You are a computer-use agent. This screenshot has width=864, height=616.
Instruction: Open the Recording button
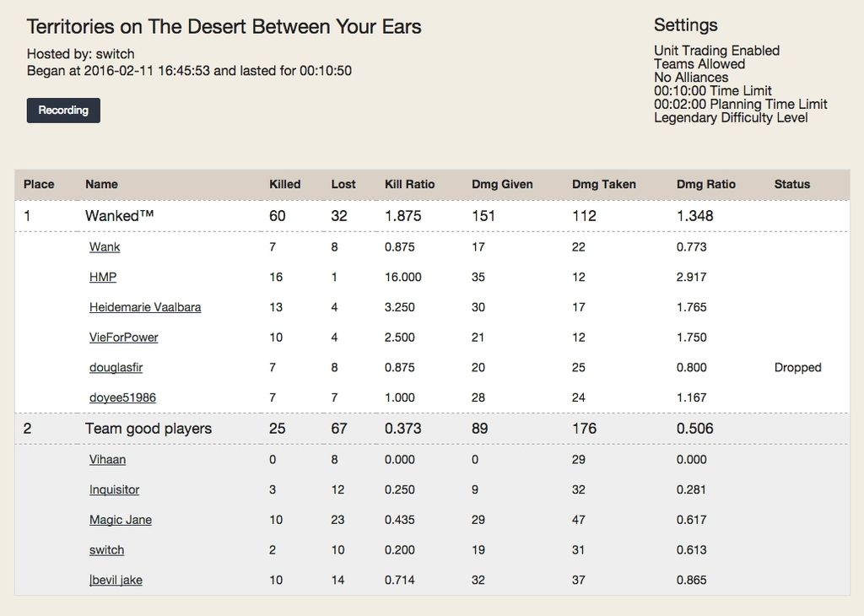(x=63, y=111)
